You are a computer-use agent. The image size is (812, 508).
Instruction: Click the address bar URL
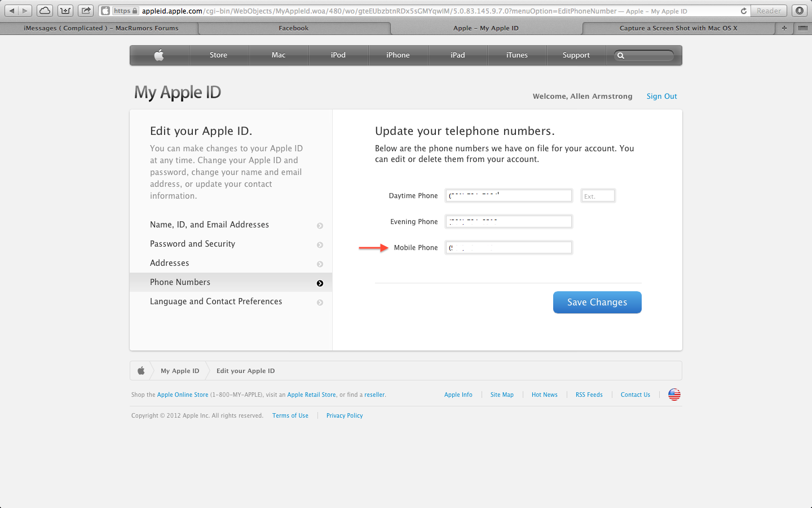(414, 11)
